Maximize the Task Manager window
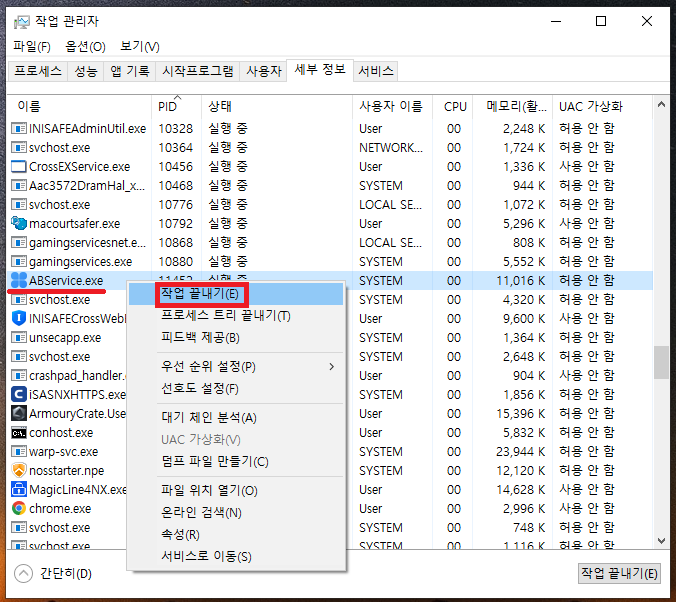This screenshot has height=602, width=676. (601, 21)
